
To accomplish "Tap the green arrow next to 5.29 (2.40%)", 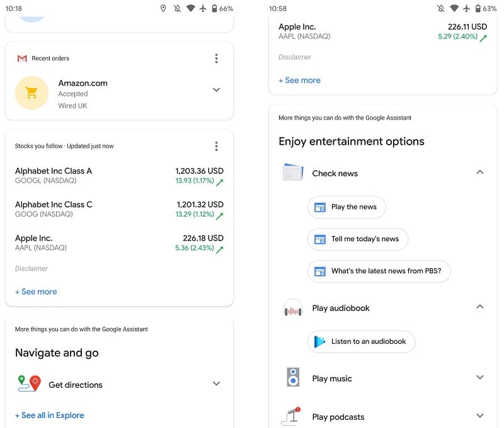I will click(x=483, y=38).
